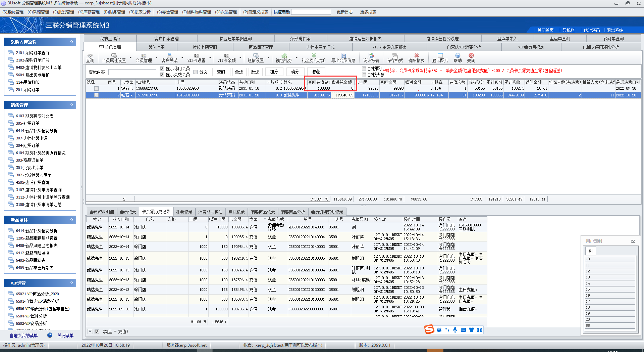Open 6501-自营店VIP消费分析 sidebar item

pos(37,301)
